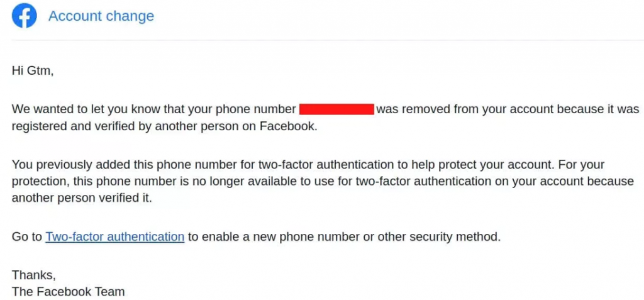
Task: Select the word Facebook ending first paragraph
Action: click(x=287, y=126)
